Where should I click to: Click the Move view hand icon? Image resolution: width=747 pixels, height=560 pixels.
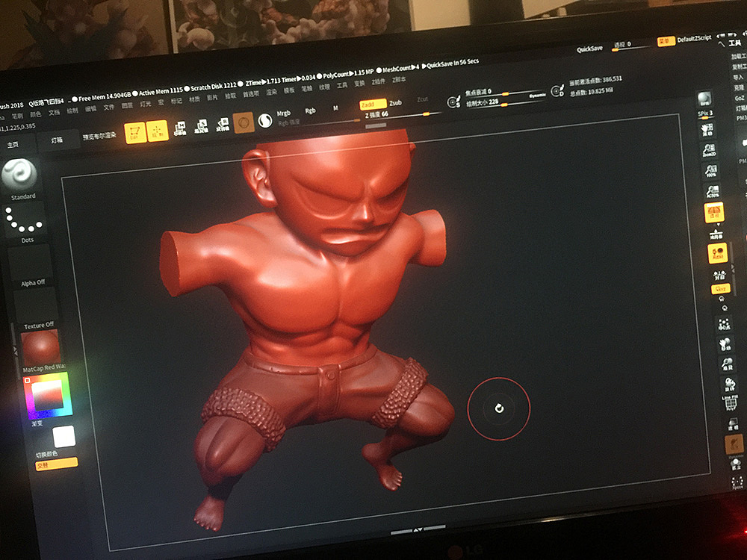(725, 344)
